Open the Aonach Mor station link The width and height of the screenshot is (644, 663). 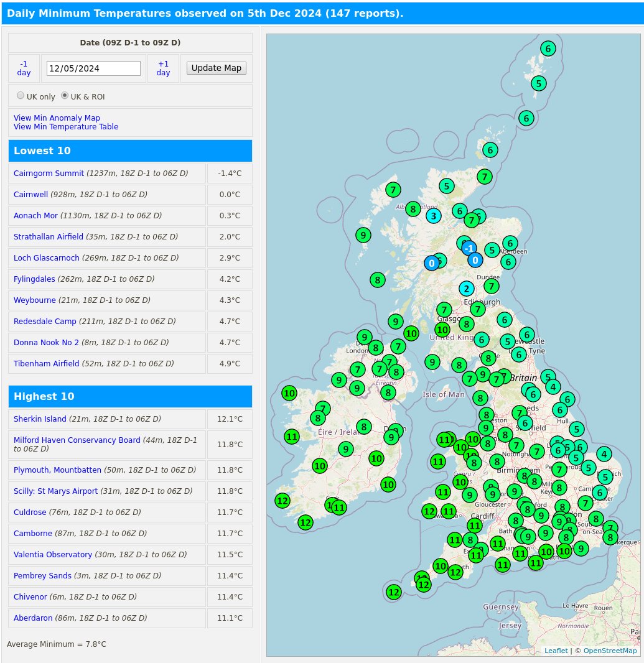[35, 216]
